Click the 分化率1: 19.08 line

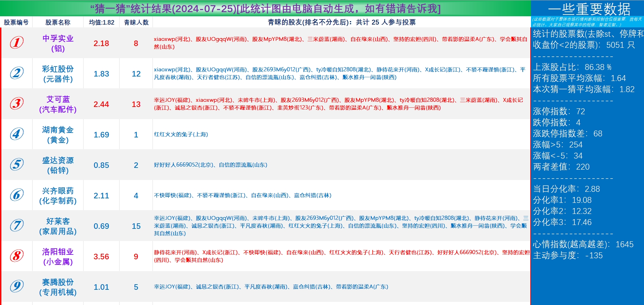point(562,200)
